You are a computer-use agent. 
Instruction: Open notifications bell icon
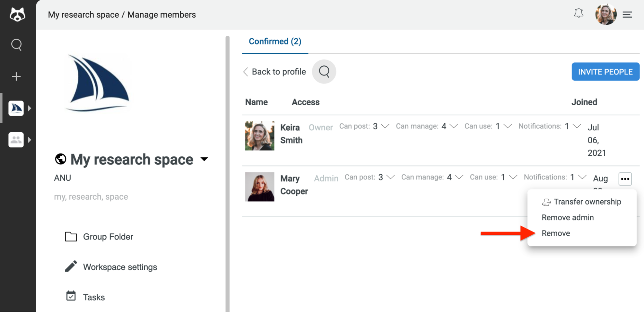tap(579, 14)
